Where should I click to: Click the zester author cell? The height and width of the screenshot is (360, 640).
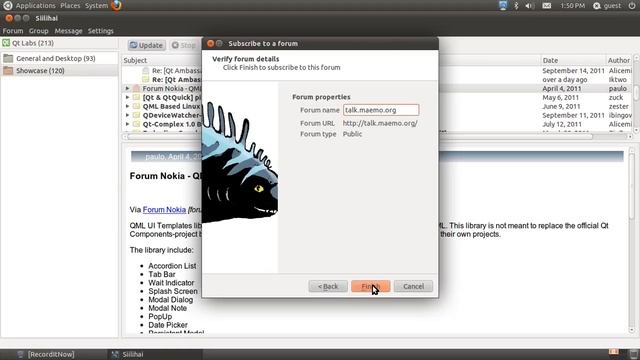point(619,107)
